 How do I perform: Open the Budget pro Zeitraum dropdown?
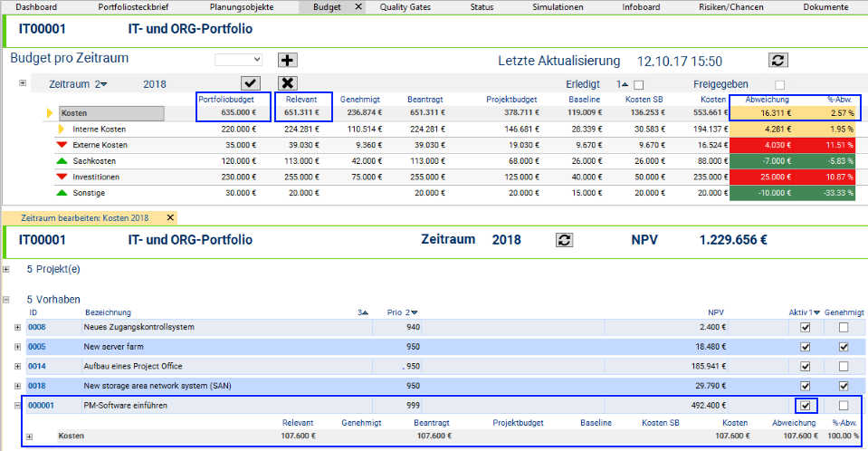238,60
